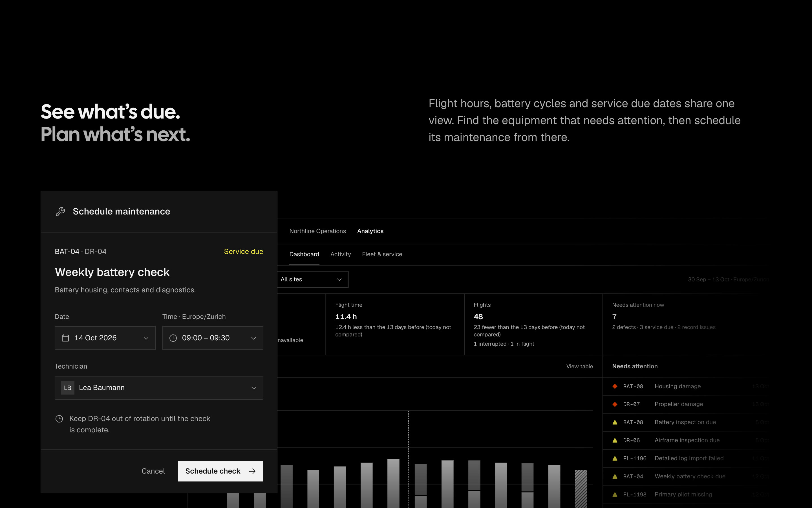Click the calendar icon in the Date field
Image resolution: width=812 pixels, height=508 pixels.
[x=65, y=338]
